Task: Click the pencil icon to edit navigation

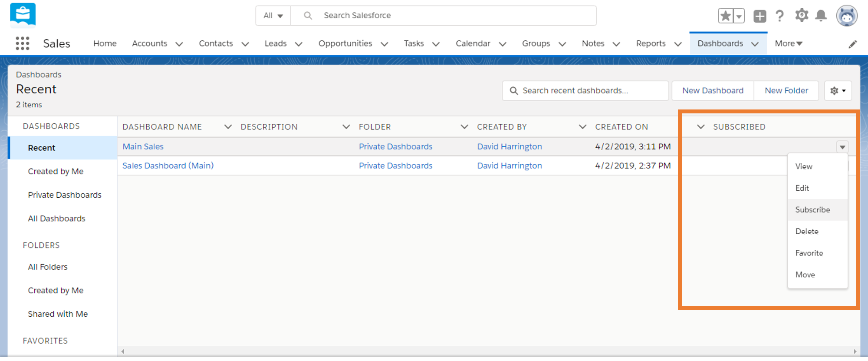Action: (x=853, y=44)
